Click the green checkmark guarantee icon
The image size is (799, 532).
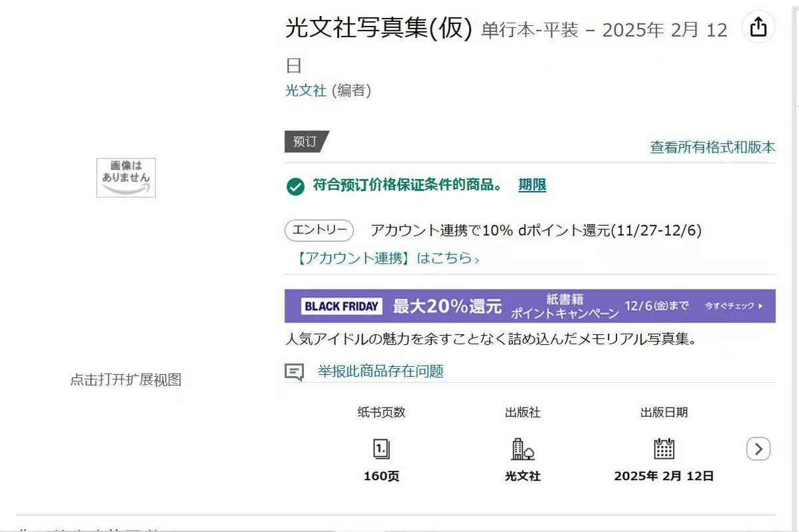pyautogui.click(x=296, y=186)
